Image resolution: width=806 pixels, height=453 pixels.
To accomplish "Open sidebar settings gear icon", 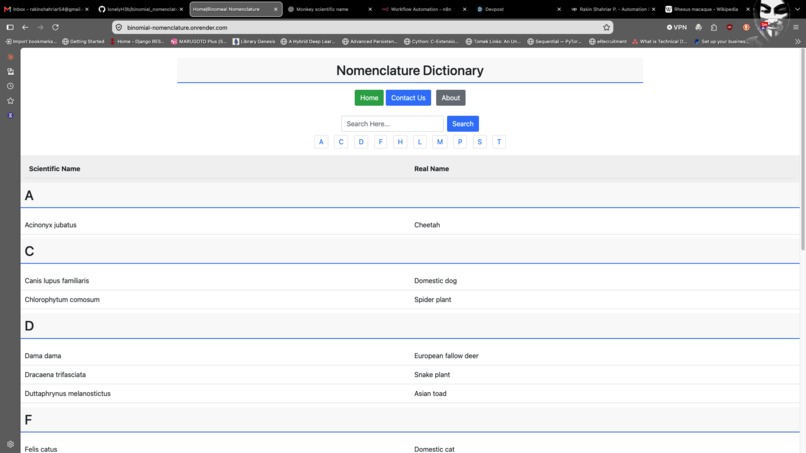I will (x=10, y=444).
